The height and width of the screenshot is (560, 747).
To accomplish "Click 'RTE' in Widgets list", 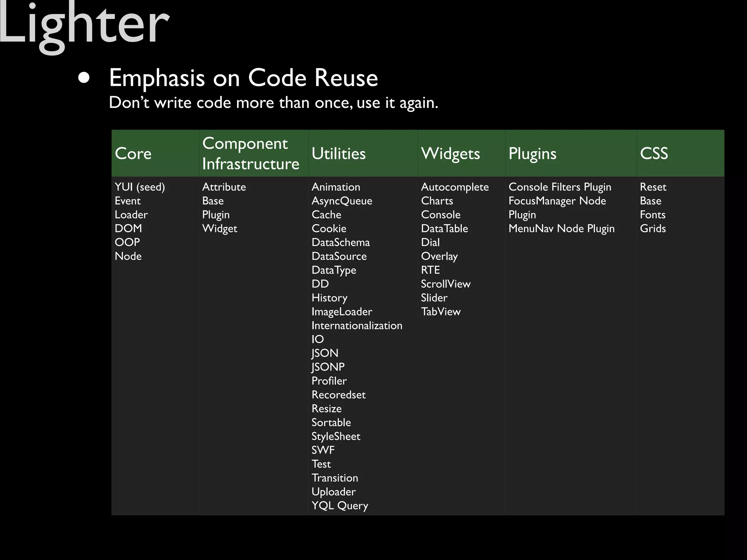I will 430,270.
